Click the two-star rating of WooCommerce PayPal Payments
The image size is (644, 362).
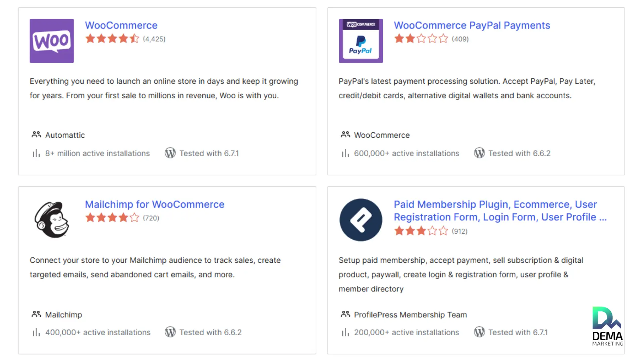tap(421, 39)
